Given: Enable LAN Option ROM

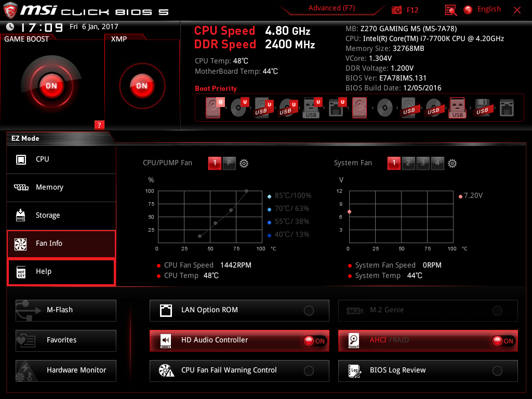Looking at the screenshot, I should click(x=239, y=311).
